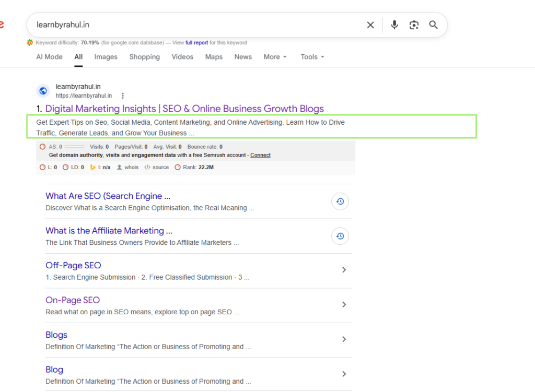Expand the Off-Page SEO sitelink chevron

click(344, 270)
